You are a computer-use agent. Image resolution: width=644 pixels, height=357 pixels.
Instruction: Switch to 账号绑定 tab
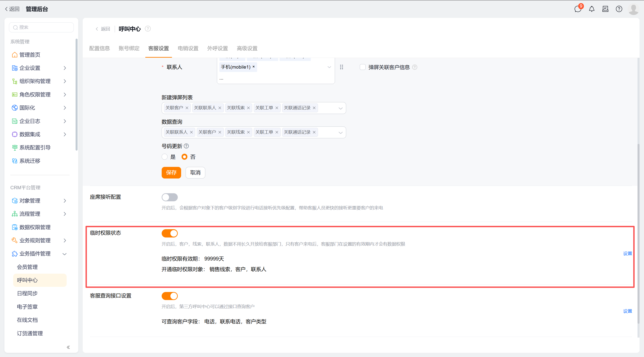129,48
